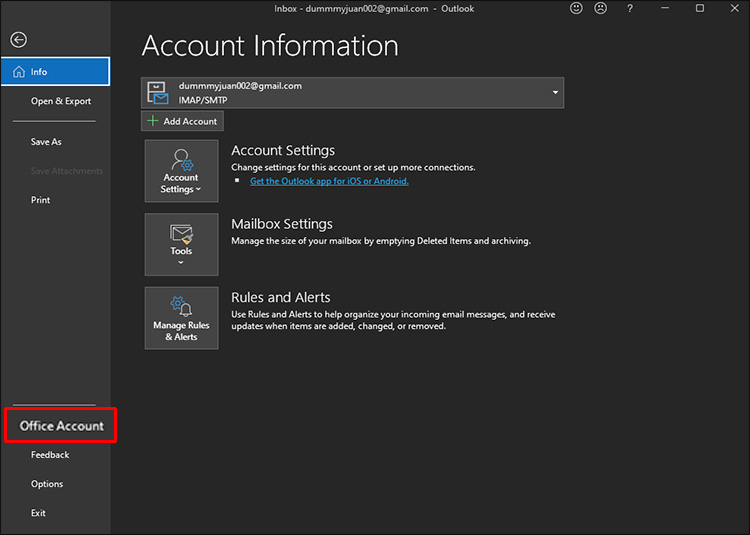The height and width of the screenshot is (535, 750).
Task: Click the mail account icon beside email
Action: pos(158,93)
